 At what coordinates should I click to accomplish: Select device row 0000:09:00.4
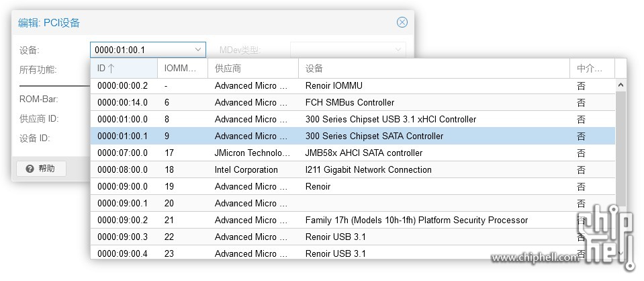(x=353, y=253)
